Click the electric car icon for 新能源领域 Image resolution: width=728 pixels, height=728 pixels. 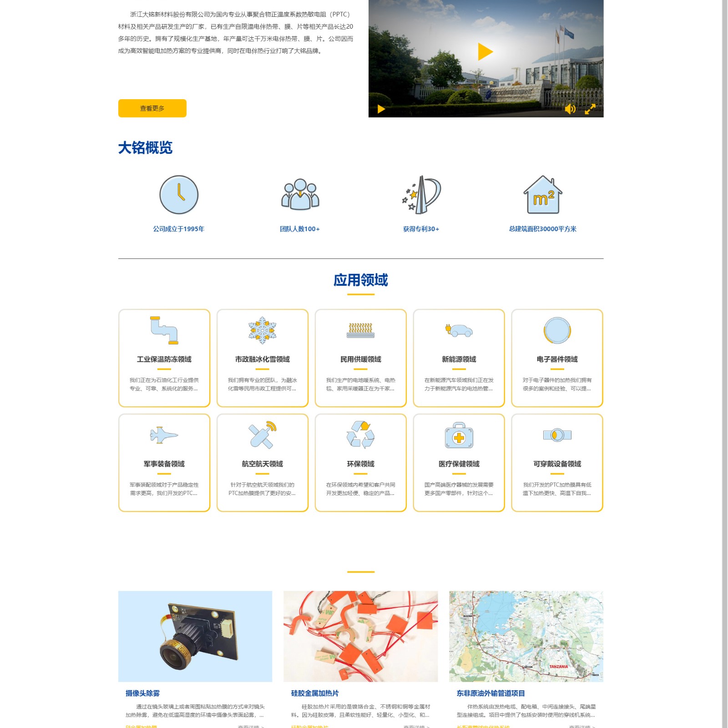coord(459,330)
